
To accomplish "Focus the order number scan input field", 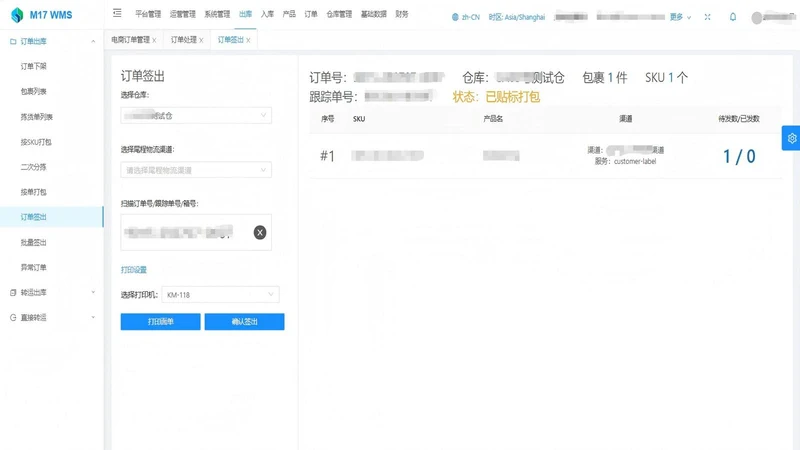I will 196,233.
